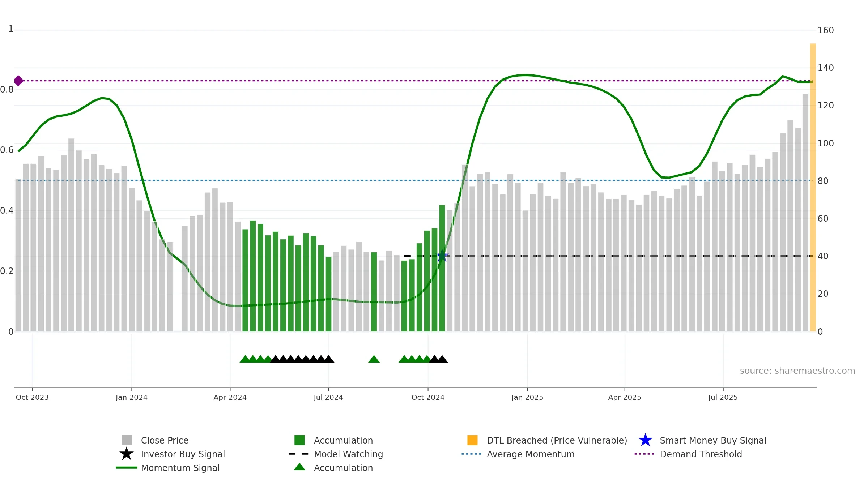Viewport: 868px width, 488px height.
Task: Toggle the Close Price legend label
Action: (x=165, y=440)
